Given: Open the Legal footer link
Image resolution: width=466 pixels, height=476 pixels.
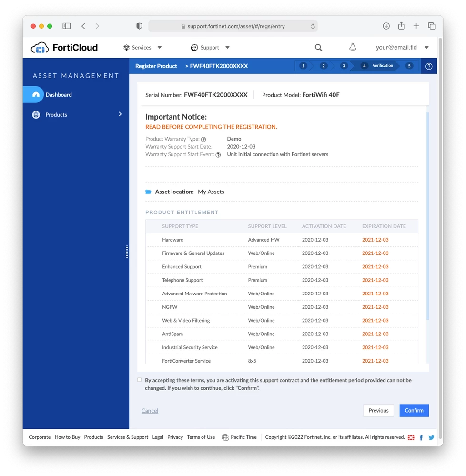Looking at the screenshot, I should [158, 437].
